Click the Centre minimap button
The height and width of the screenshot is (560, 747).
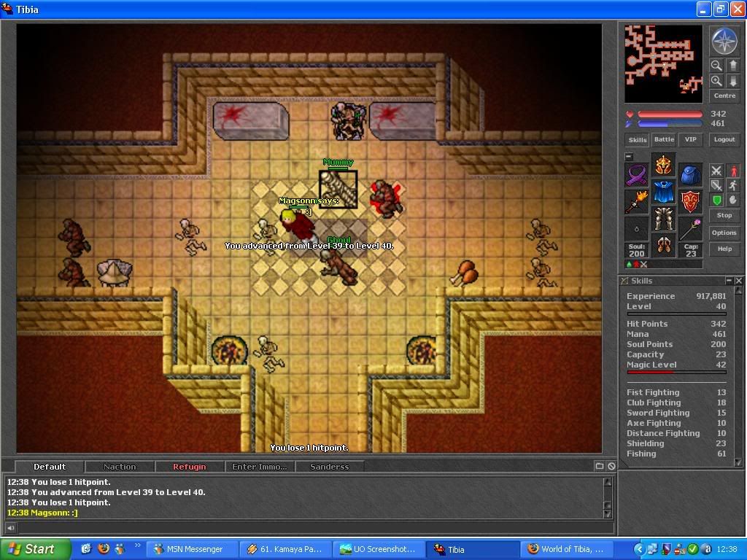[724, 96]
